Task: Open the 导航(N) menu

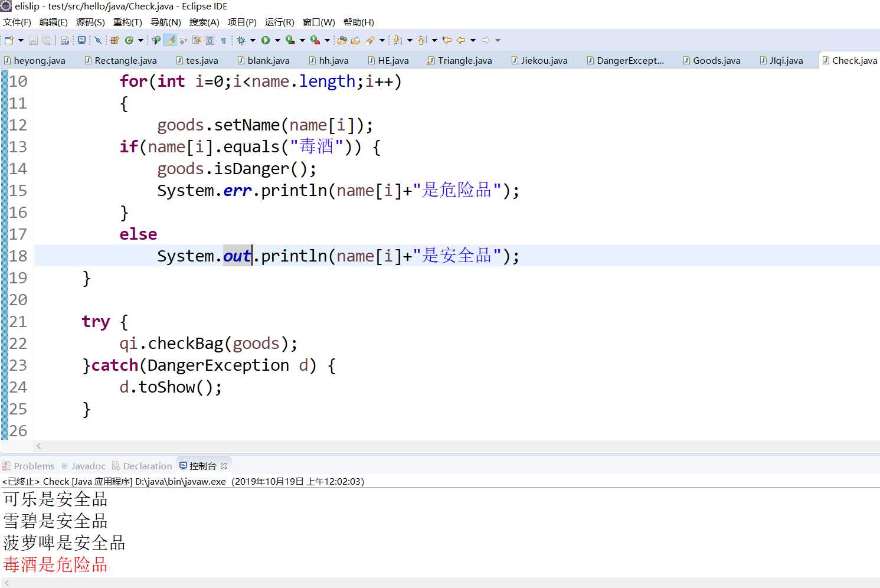Action: coord(166,22)
